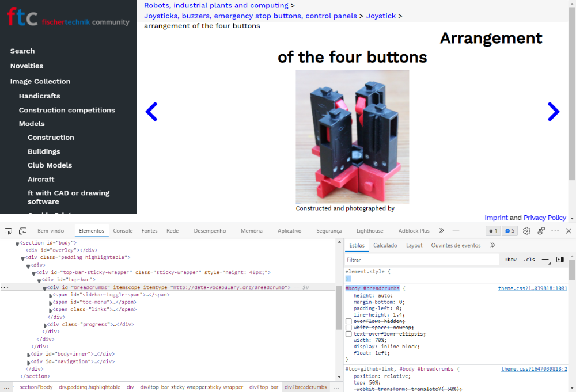This screenshot has height=392, width=576.
Task: Switch to the Bem-vindo tab
Action: pos(51,231)
